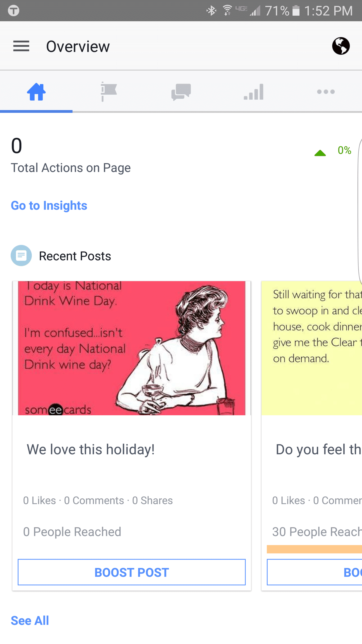362x644 pixels.
Task: Tap the Total Actions on Page card
Action: (181, 155)
